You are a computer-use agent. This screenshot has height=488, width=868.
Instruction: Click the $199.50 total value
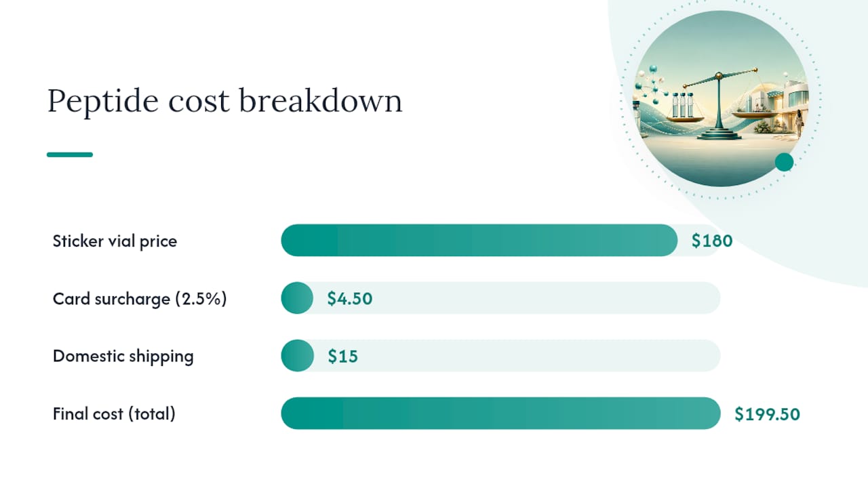(767, 413)
